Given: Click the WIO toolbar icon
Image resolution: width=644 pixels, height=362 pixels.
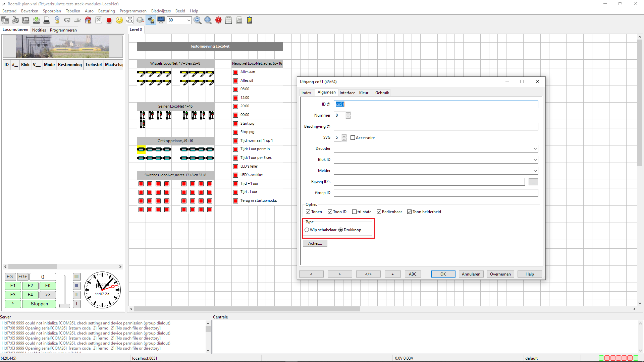Looking at the screenshot, I should point(130,20).
